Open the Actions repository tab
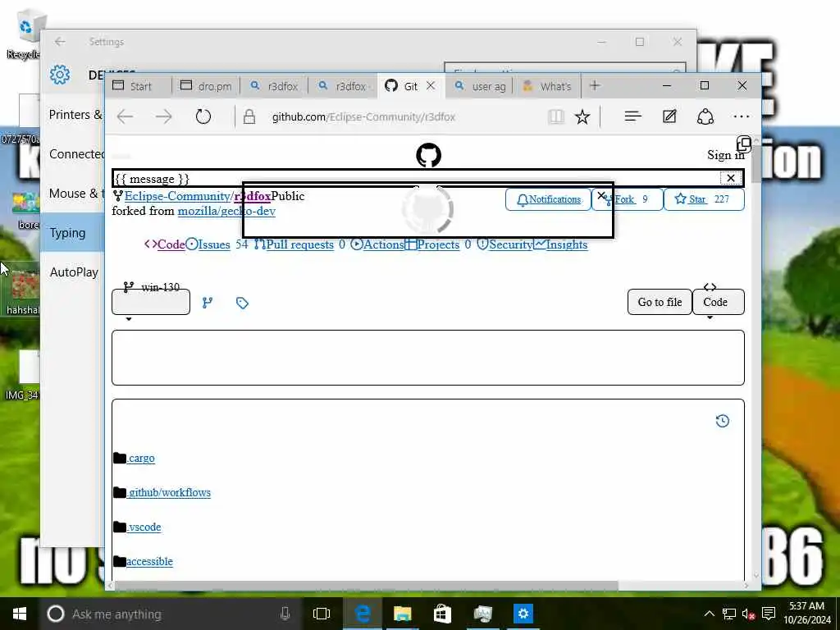The width and height of the screenshot is (840, 630). (x=377, y=244)
